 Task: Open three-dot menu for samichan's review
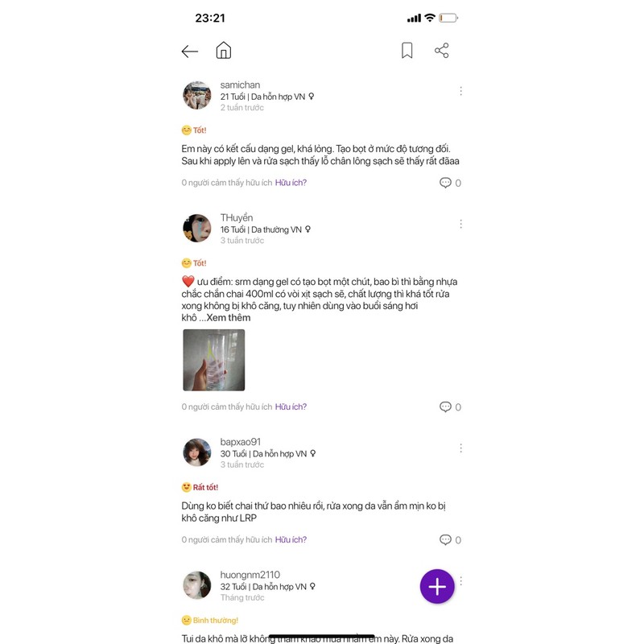[x=460, y=91]
